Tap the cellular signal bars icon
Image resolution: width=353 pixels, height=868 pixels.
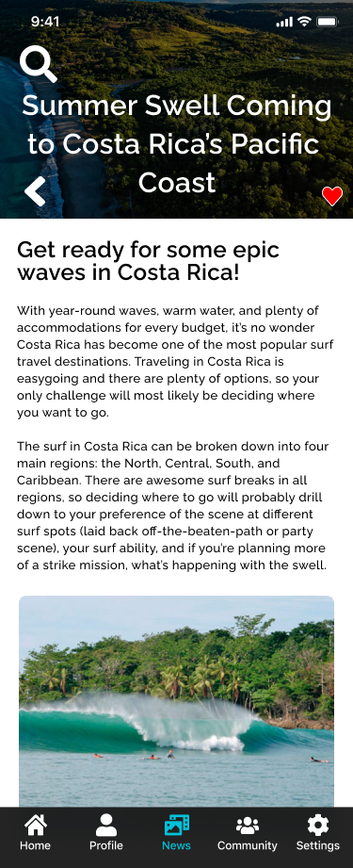(284, 22)
